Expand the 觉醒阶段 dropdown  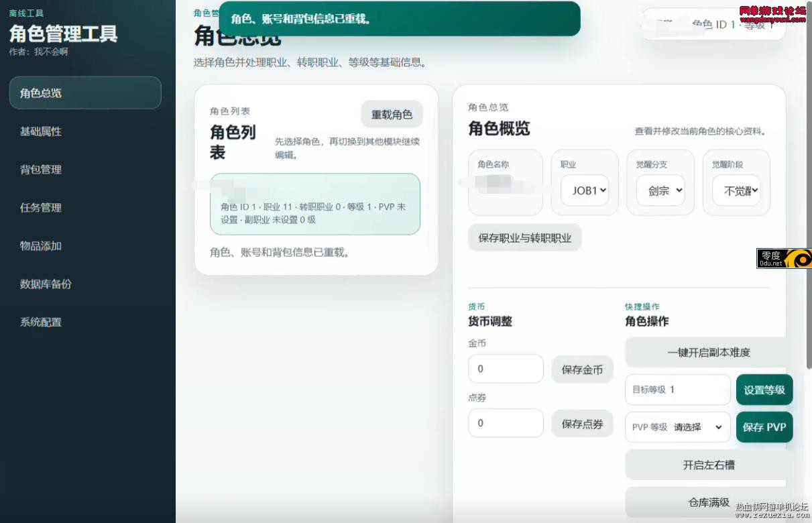(x=736, y=190)
